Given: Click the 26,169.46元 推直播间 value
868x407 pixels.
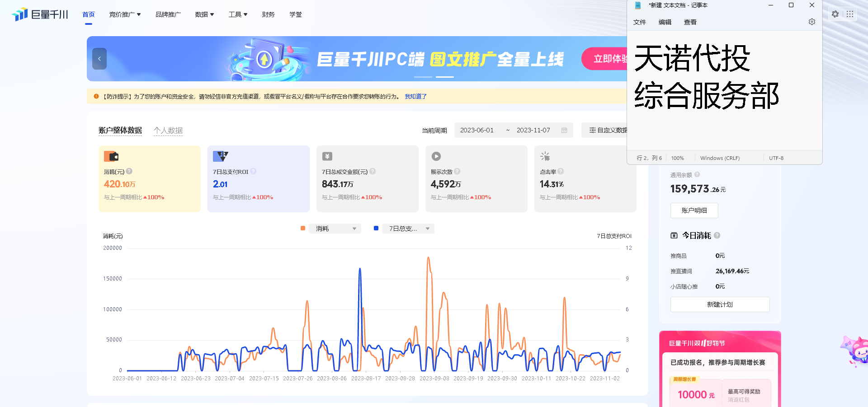Looking at the screenshot, I should point(732,271).
